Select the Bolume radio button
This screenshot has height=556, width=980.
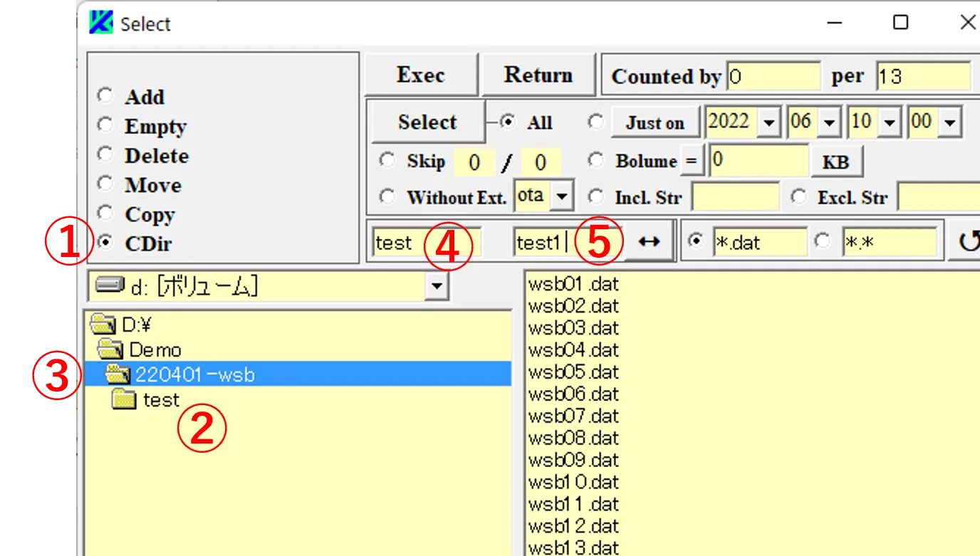coord(596,160)
